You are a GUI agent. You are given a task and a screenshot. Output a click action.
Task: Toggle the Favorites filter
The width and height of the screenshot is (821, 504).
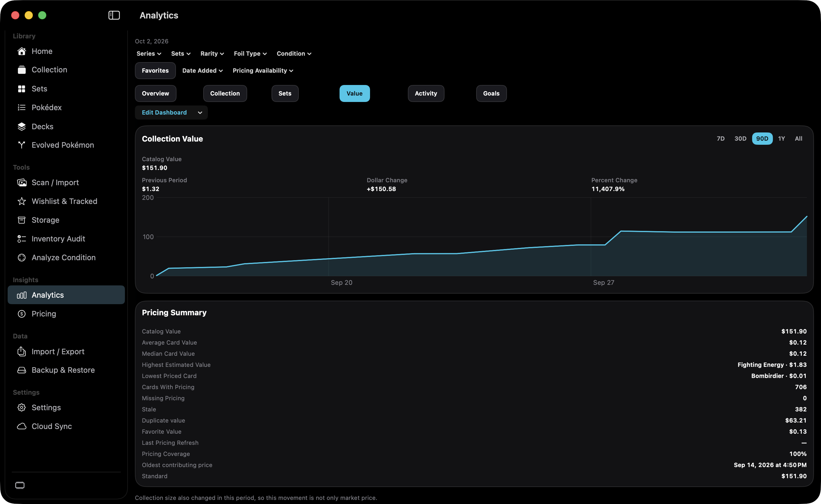[x=155, y=70]
